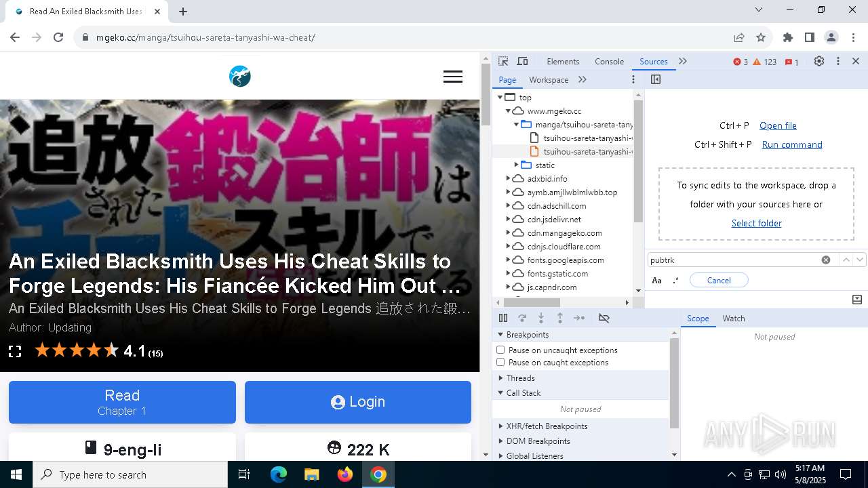Expand cdn.jsdelivr.net domain node
The height and width of the screenshot is (488, 868).
click(508, 220)
